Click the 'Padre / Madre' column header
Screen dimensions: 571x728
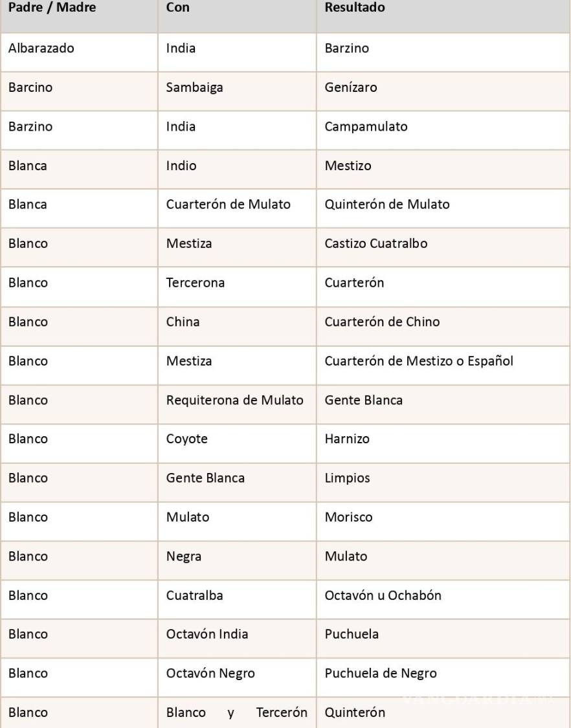(52, 8)
